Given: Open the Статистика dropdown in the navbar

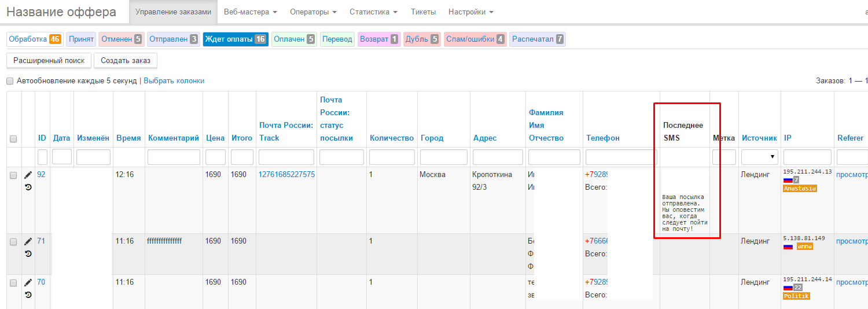Looking at the screenshot, I should pyautogui.click(x=373, y=12).
